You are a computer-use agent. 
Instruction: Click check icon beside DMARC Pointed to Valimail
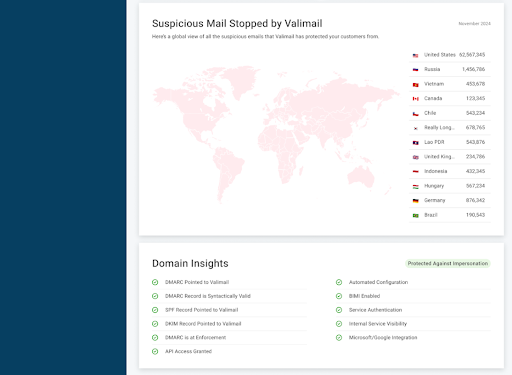tap(155, 282)
